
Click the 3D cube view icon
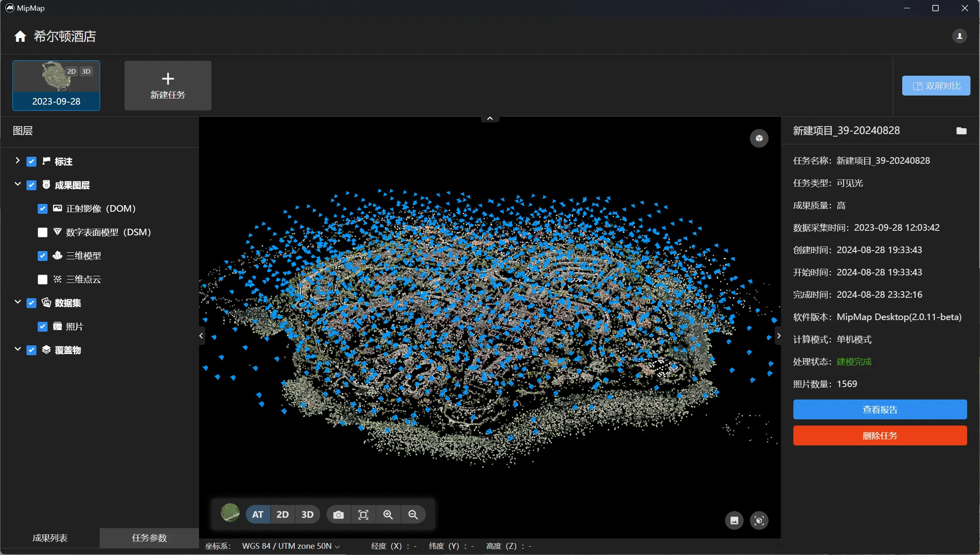click(x=759, y=138)
